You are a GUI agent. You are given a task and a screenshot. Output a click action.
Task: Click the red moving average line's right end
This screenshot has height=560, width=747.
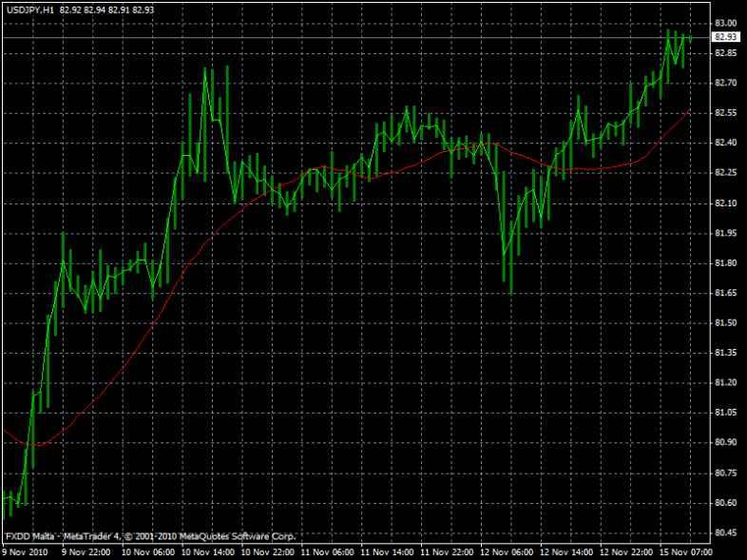689,111
